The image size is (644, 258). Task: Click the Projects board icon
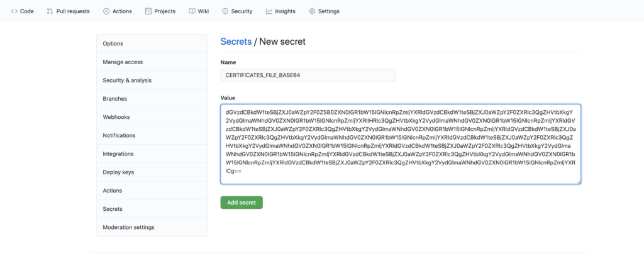point(148,11)
